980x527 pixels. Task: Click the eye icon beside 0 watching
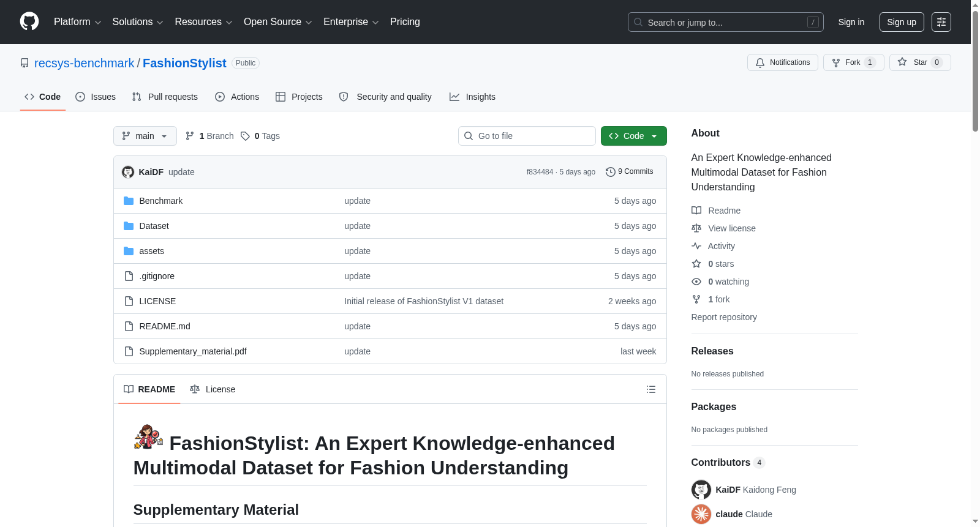coord(696,282)
